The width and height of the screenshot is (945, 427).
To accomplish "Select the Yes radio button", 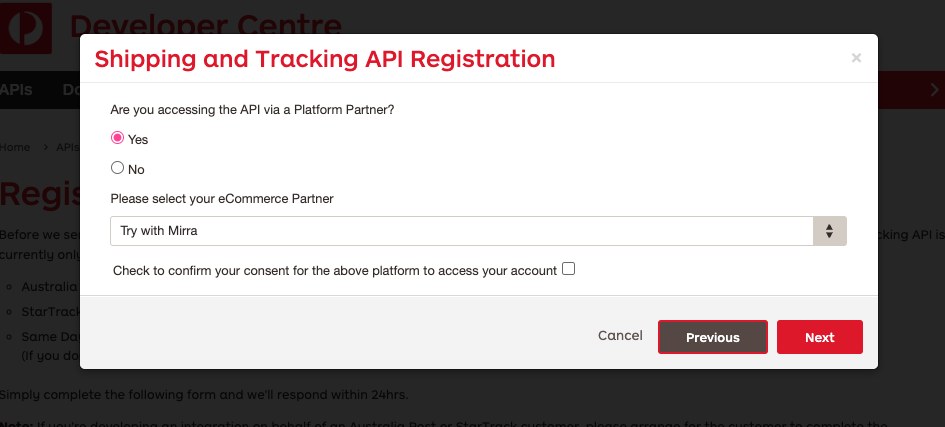I will click(117, 138).
